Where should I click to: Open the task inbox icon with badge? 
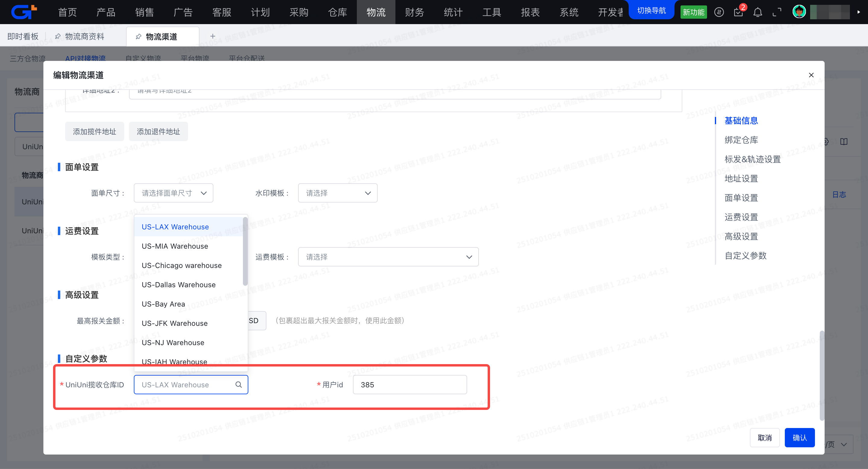(738, 12)
